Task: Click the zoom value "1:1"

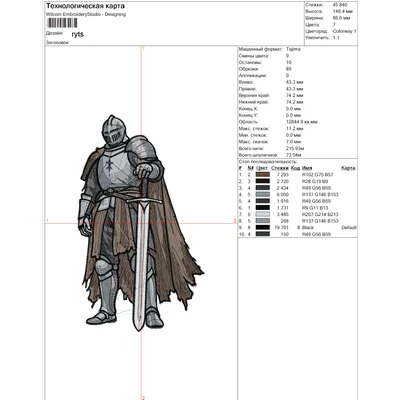Action: 336,38
